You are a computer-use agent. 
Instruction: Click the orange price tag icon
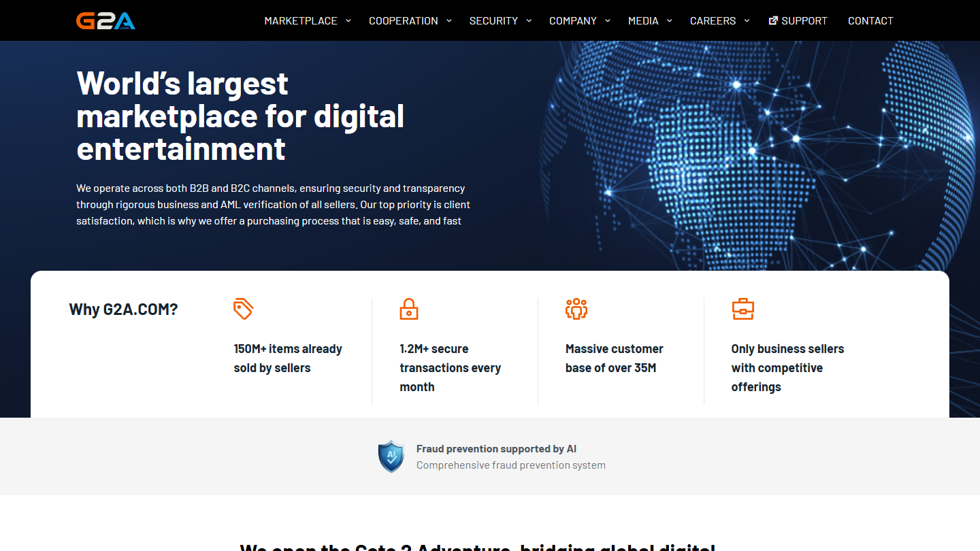pos(243,309)
